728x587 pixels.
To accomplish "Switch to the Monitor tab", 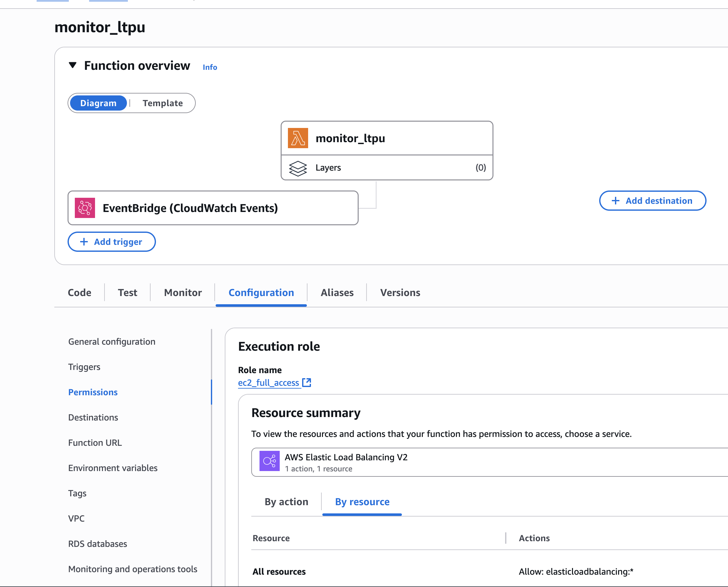I will (x=183, y=293).
